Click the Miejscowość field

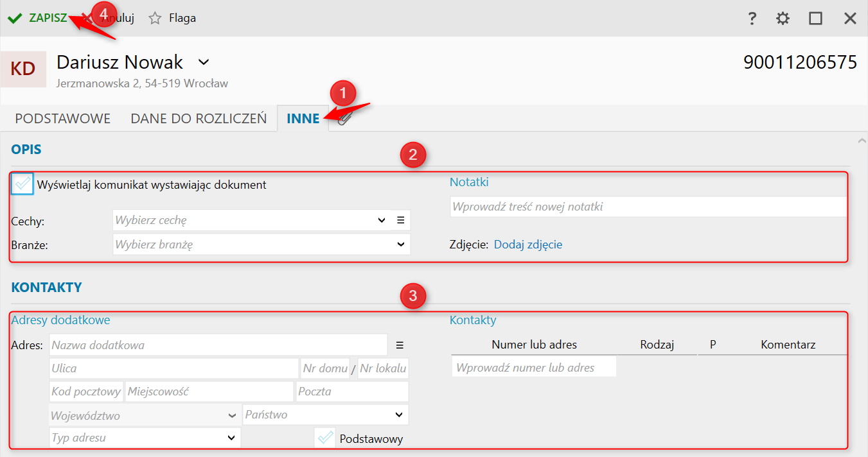tap(209, 392)
